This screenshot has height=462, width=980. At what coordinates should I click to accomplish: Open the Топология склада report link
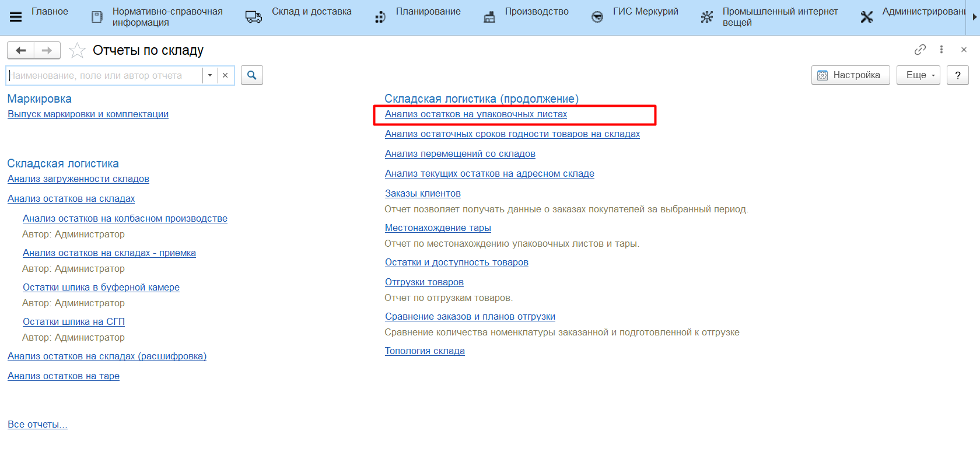(425, 351)
